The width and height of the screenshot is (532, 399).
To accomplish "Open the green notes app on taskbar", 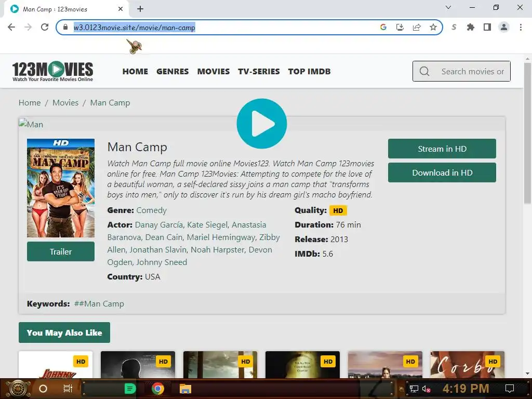I will tap(129, 389).
